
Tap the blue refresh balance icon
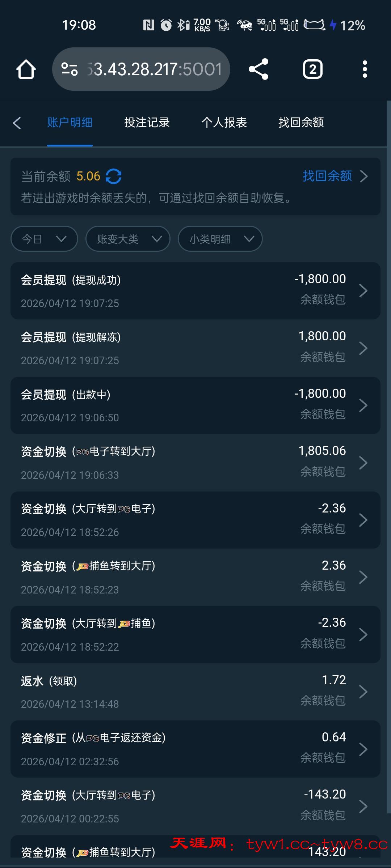113,176
